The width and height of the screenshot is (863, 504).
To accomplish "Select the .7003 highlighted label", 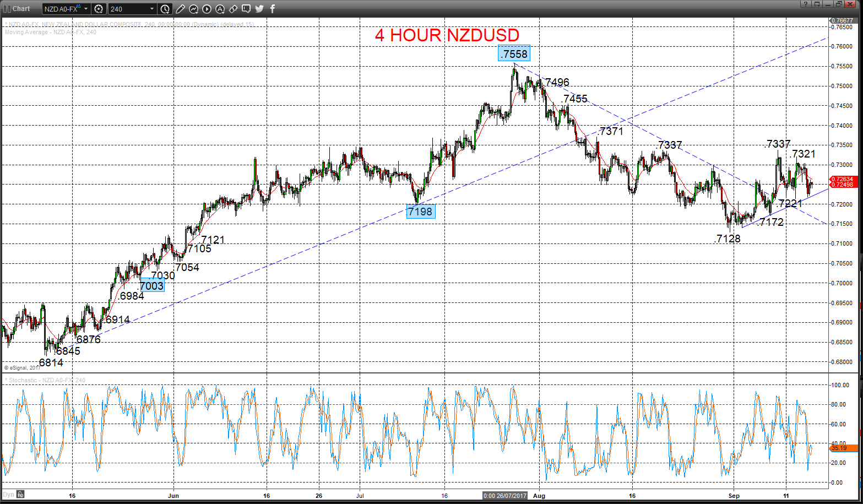I will 151,285.
